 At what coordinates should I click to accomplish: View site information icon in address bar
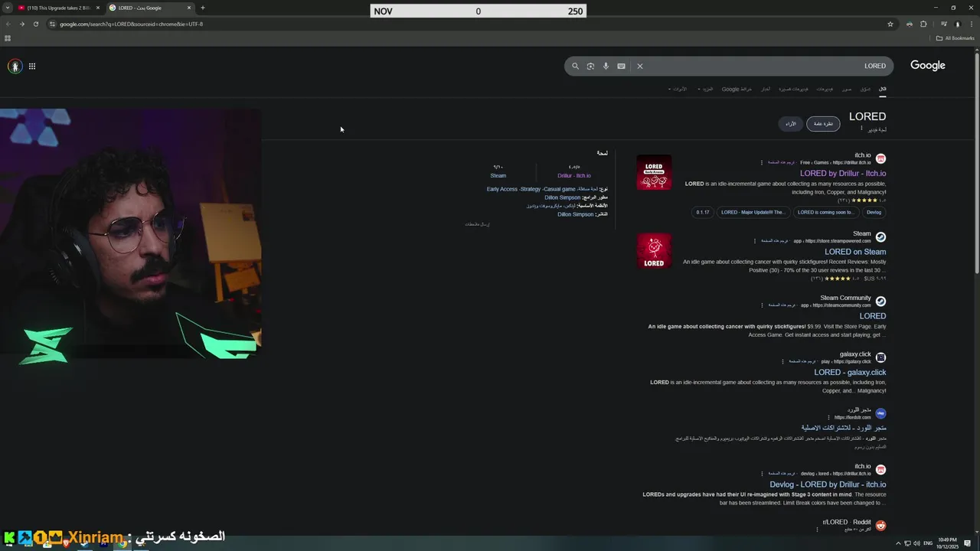point(52,24)
